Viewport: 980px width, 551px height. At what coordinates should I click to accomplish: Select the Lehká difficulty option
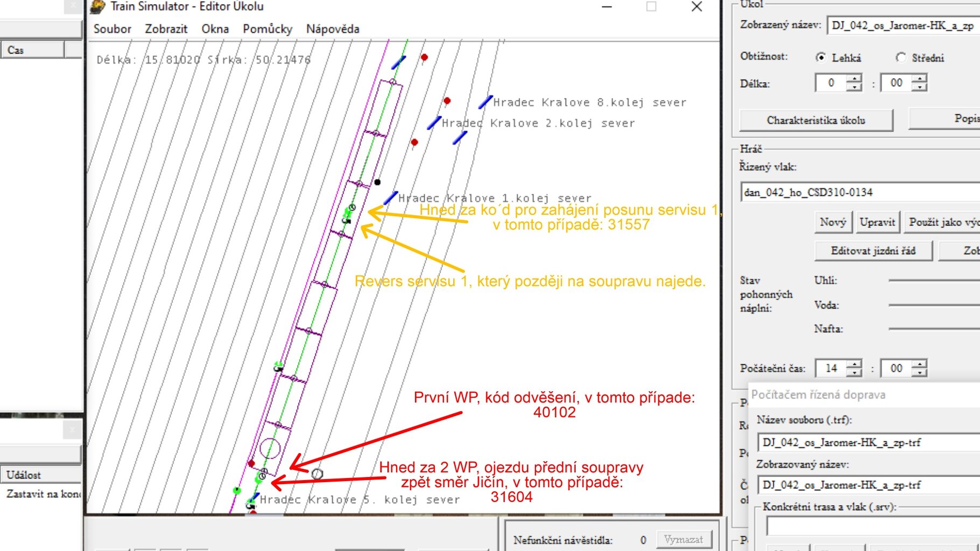click(x=821, y=57)
